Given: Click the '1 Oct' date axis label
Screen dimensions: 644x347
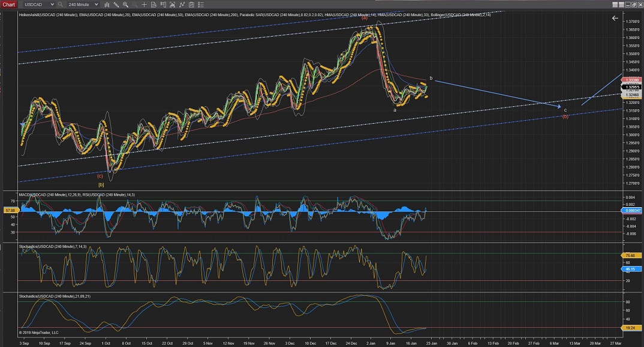Looking at the screenshot, I should 106,343.
